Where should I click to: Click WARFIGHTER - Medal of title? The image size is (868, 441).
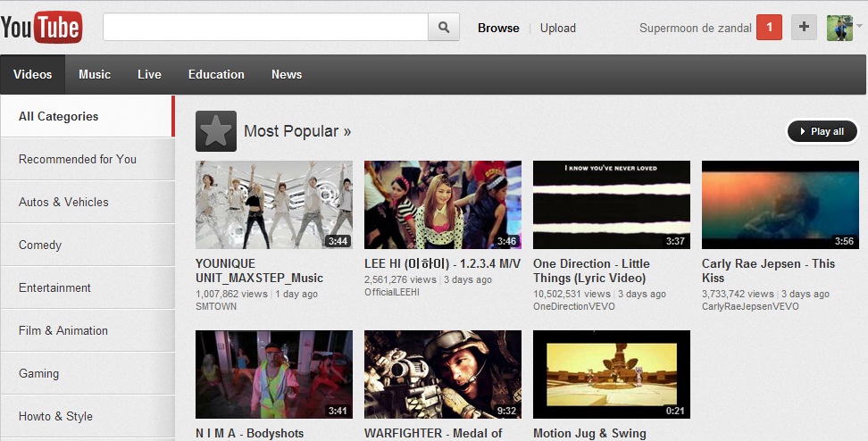point(433,433)
